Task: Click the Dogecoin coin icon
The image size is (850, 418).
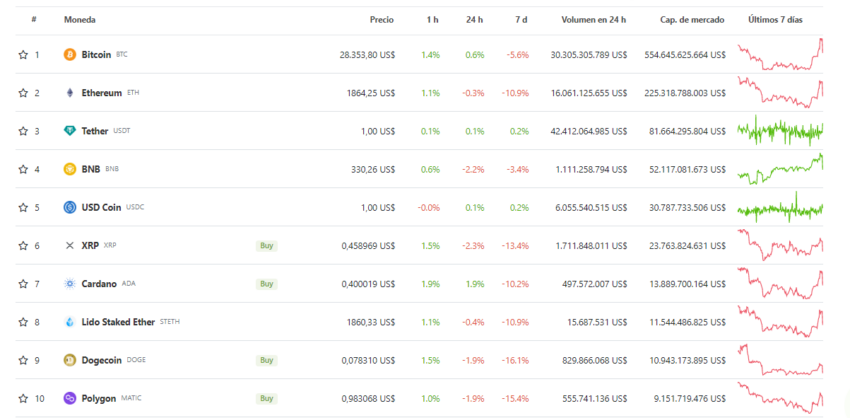Action: tap(70, 360)
